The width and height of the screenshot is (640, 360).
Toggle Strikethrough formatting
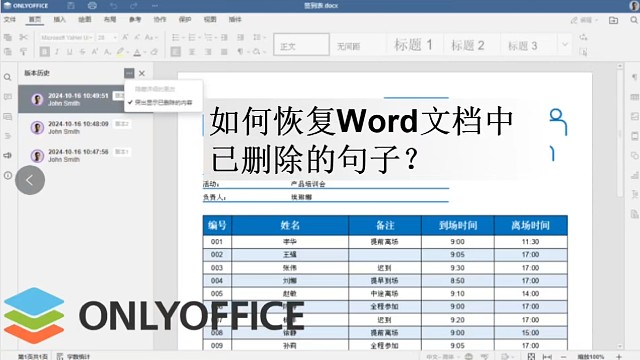[82, 52]
